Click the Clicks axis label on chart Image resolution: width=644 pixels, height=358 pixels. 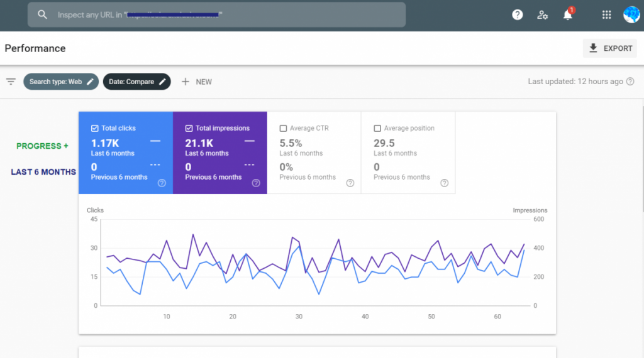pyautogui.click(x=96, y=210)
